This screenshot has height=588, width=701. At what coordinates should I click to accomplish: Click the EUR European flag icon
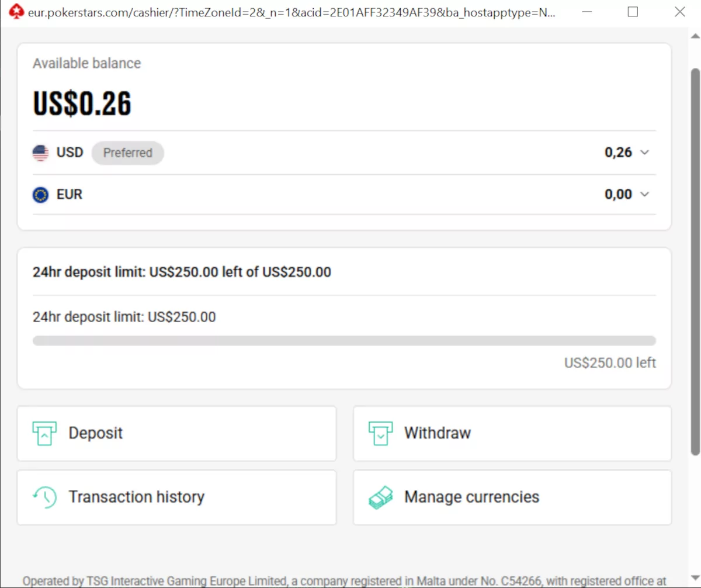click(40, 195)
